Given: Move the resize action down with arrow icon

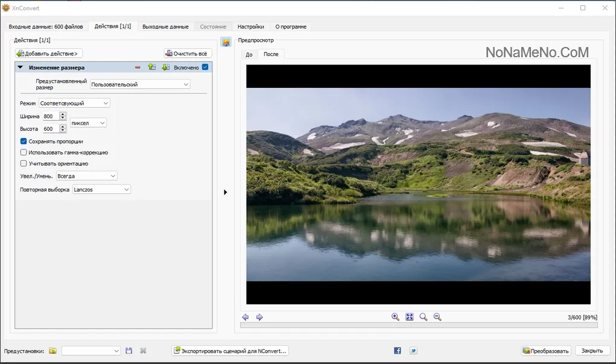Looking at the screenshot, I should (x=166, y=67).
